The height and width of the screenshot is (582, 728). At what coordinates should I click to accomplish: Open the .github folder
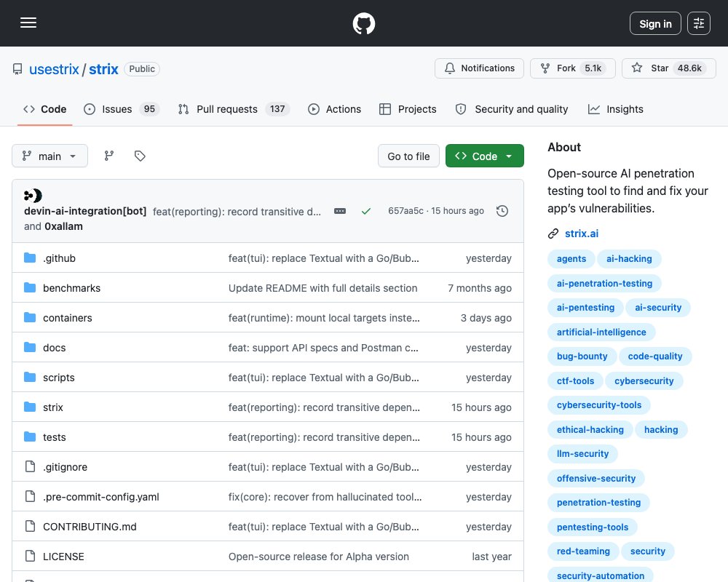[x=59, y=258]
